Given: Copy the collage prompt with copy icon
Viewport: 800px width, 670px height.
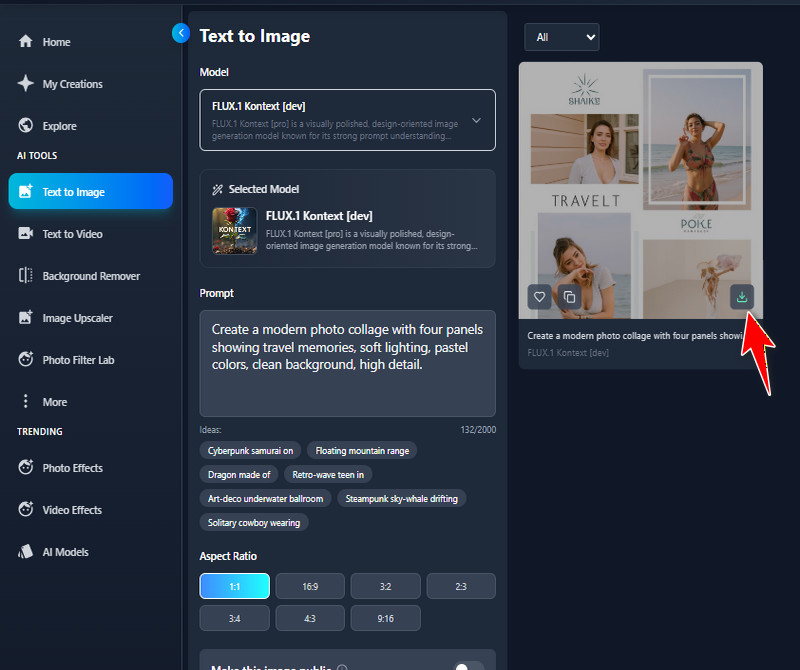Looking at the screenshot, I should (569, 296).
